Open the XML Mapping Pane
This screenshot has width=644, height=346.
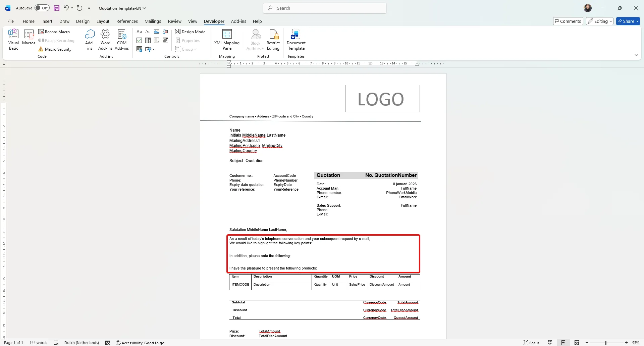coord(227,39)
